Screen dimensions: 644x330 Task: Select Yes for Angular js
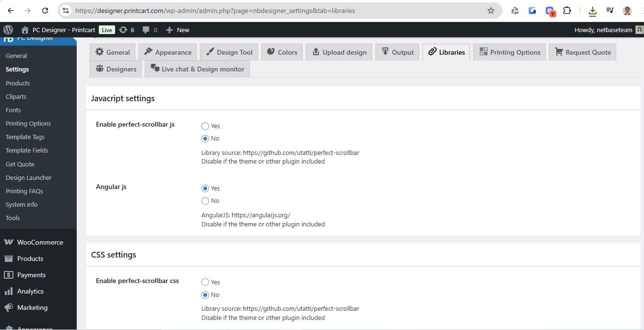[205, 189]
